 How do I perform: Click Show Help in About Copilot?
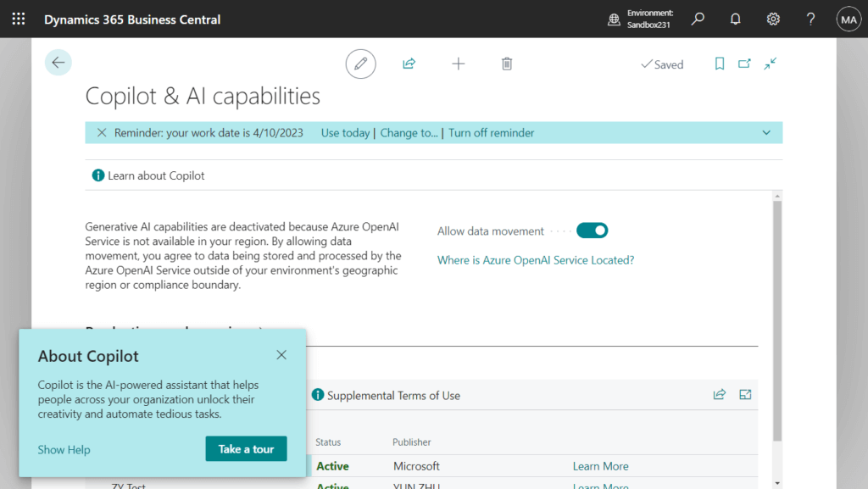[x=64, y=450]
